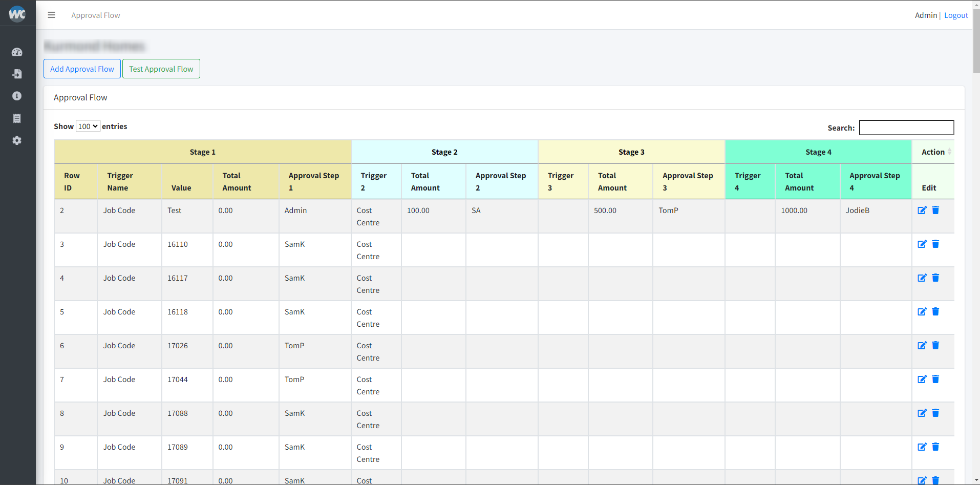Focus the Search input field
980x485 pixels.
[906, 128]
